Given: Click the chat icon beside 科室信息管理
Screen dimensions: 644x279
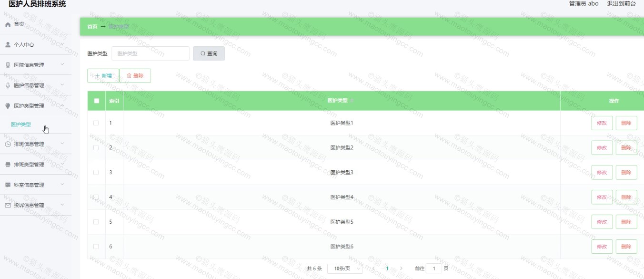Looking at the screenshot, I should tap(8, 185).
